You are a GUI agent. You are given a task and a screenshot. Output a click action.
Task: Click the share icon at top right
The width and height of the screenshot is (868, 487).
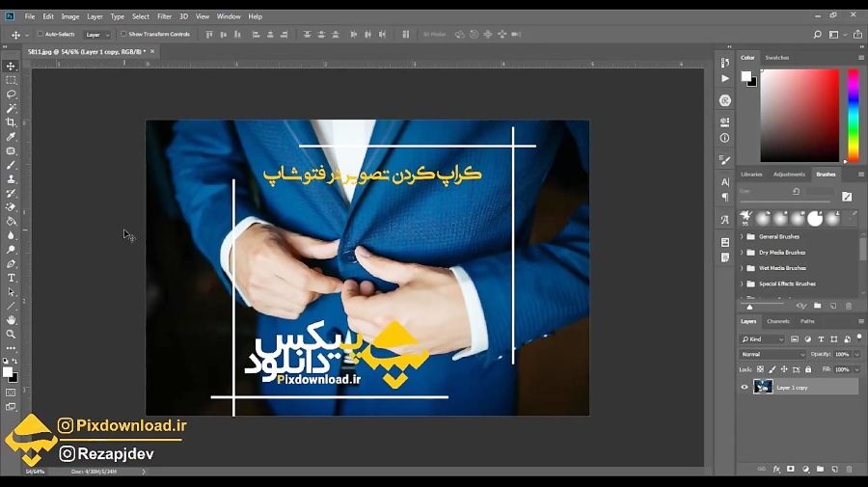click(857, 35)
